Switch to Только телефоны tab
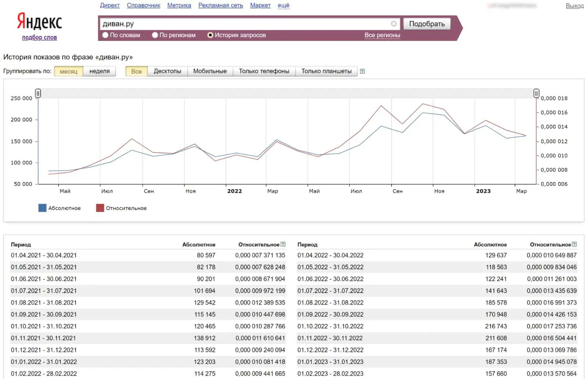This screenshot has height=379, width=588. pyautogui.click(x=264, y=71)
